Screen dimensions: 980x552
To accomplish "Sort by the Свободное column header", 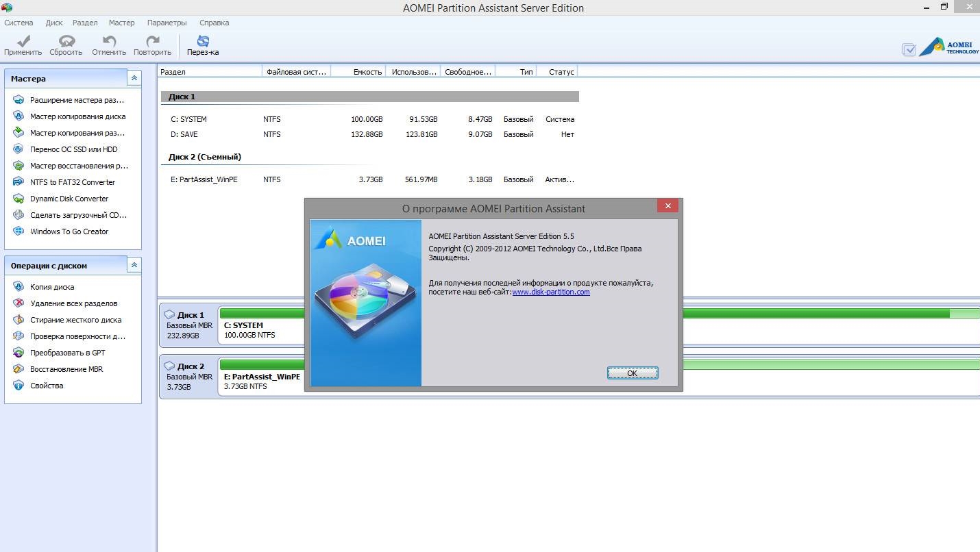I will [467, 71].
